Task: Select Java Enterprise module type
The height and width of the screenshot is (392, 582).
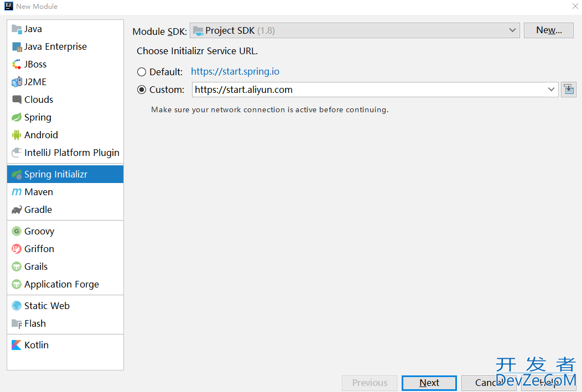Action: tap(65, 47)
